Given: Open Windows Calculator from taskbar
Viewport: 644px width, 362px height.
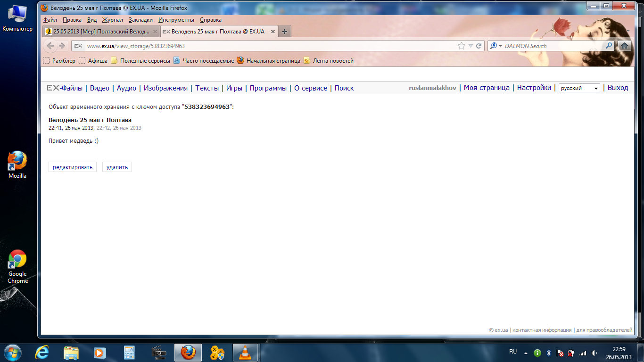Looking at the screenshot, I should (129, 353).
